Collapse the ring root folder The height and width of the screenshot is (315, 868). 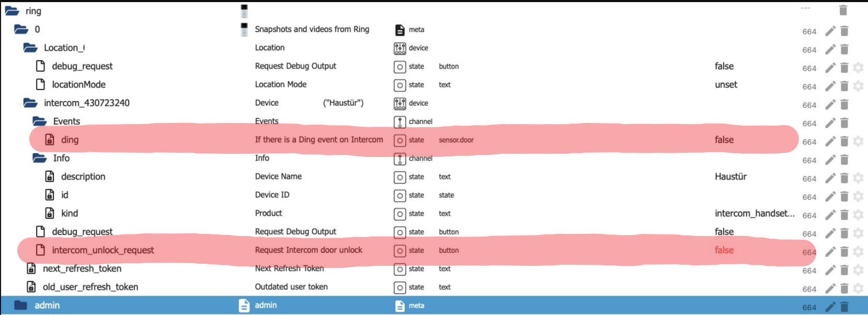click(x=12, y=11)
